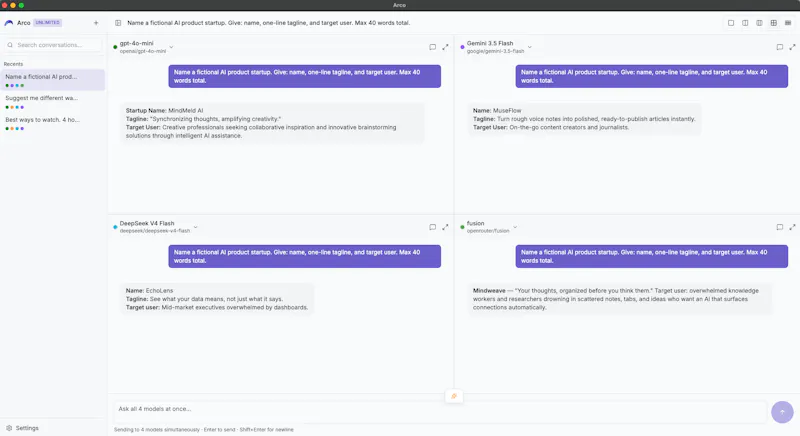Switch to two-column layout
The height and width of the screenshot is (436, 800).
click(745, 23)
